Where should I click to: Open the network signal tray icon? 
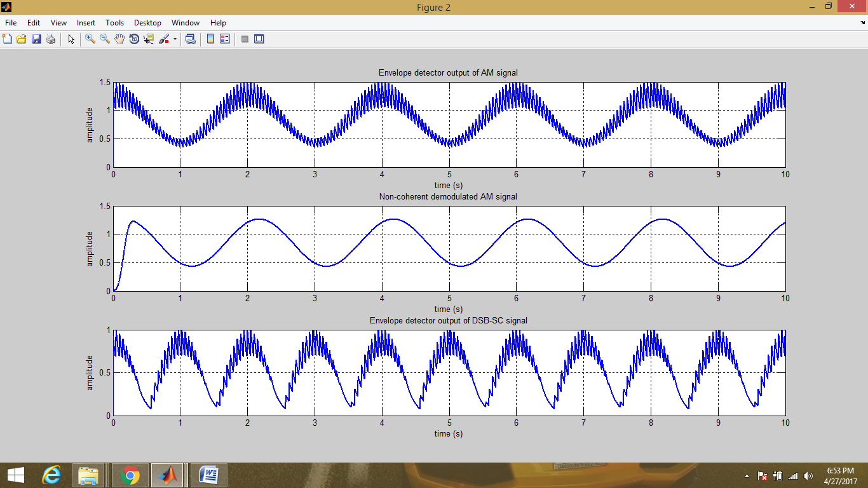pos(793,476)
